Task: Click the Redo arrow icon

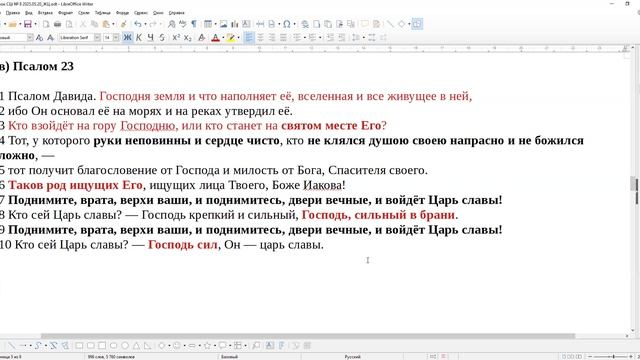Action: pyautogui.click(x=153, y=24)
